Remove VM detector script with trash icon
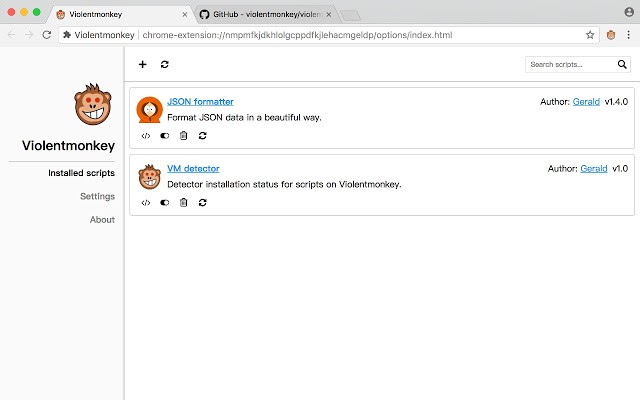Viewport: 640px width, 400px height. coord(183,202)
